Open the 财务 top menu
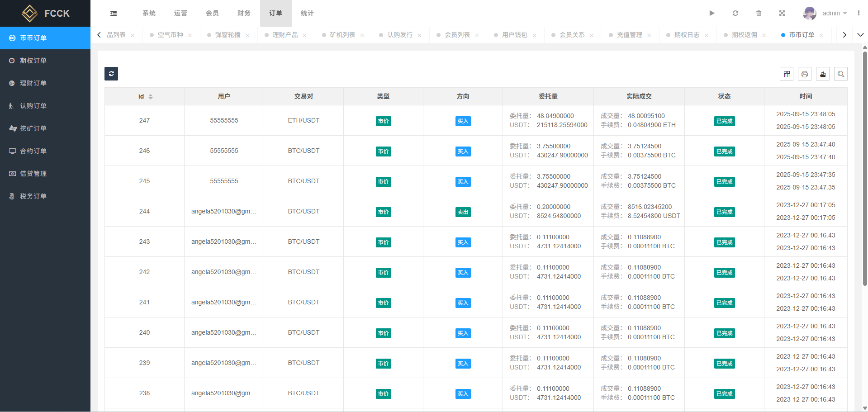The height and width of the screenshot is (412, 868). [x=244, y=14]
